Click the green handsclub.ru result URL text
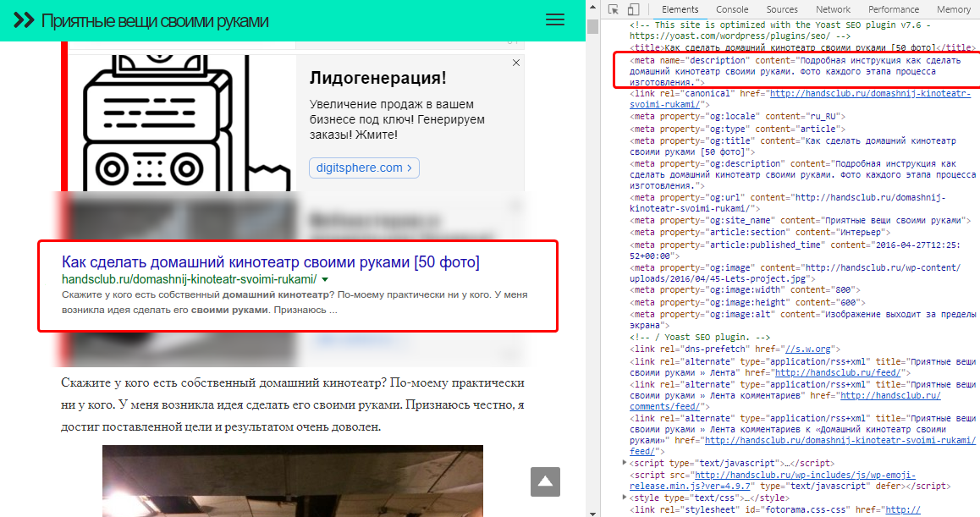Viewport: 980px width, 517px height. point(189,279)
